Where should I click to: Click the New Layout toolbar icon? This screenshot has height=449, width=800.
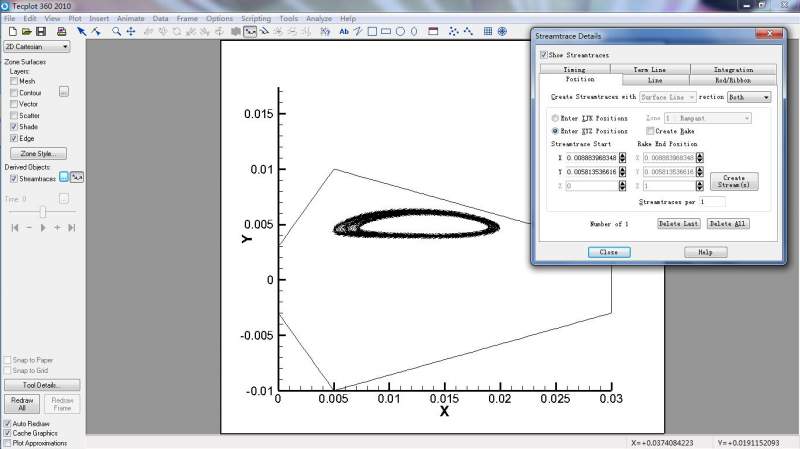pos(13,32)
